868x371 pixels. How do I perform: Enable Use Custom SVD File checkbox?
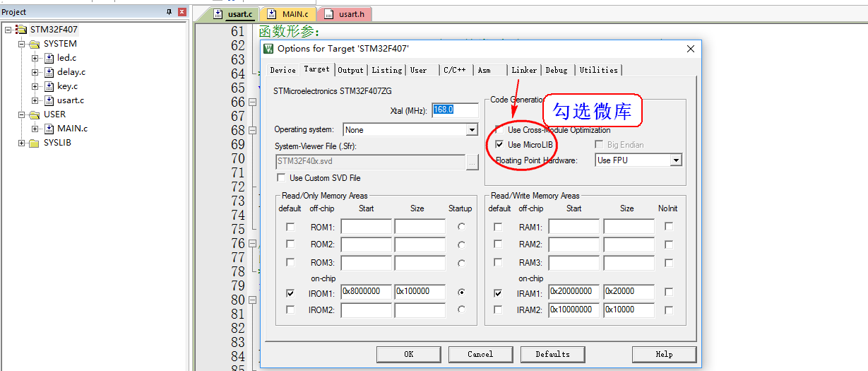282,178
